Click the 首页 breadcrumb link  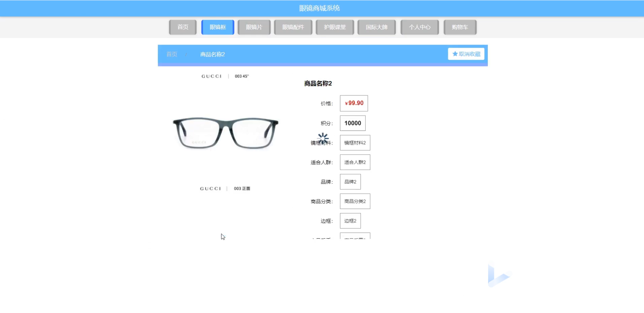pyautogui.click(x=172, y=54)
